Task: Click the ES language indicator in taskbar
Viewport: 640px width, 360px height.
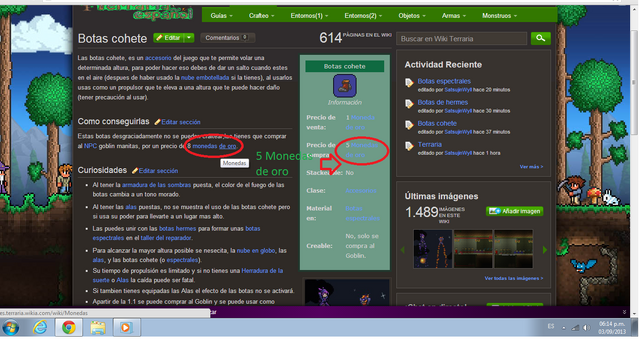Action: pos(551,327)
